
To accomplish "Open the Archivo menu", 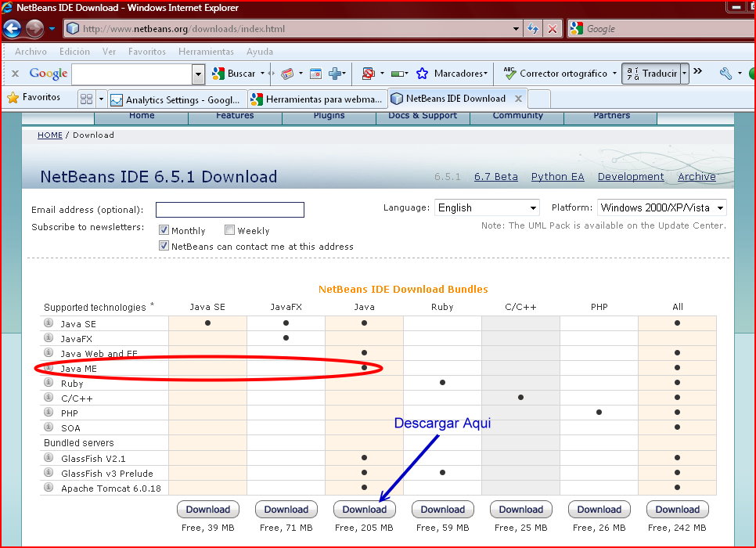I will [31, 52].
